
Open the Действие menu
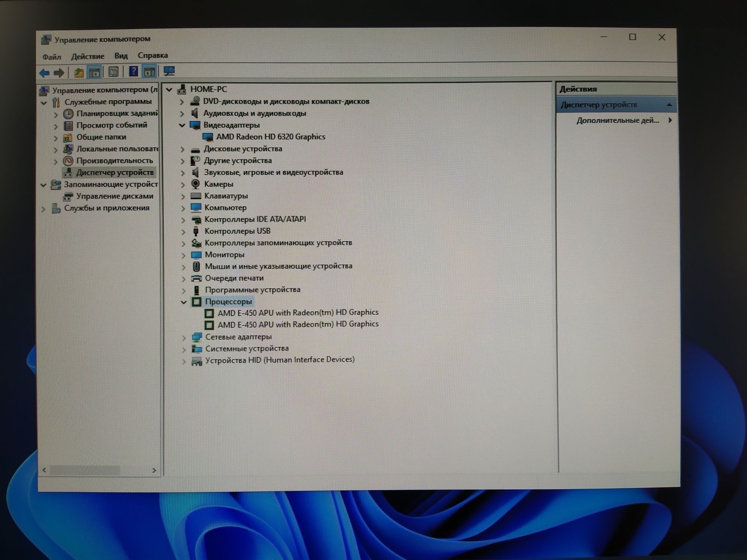click(88, 56)
